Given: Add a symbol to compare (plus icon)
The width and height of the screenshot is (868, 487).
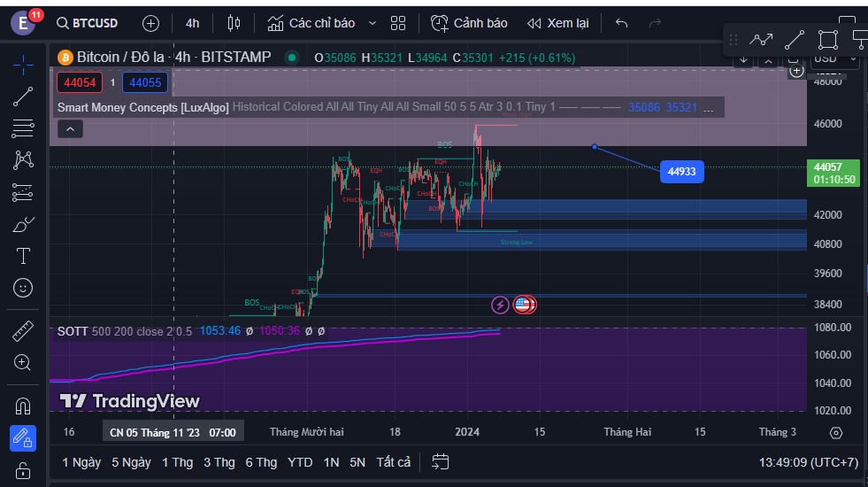Looking at the screenshot, I should [150, 23].
